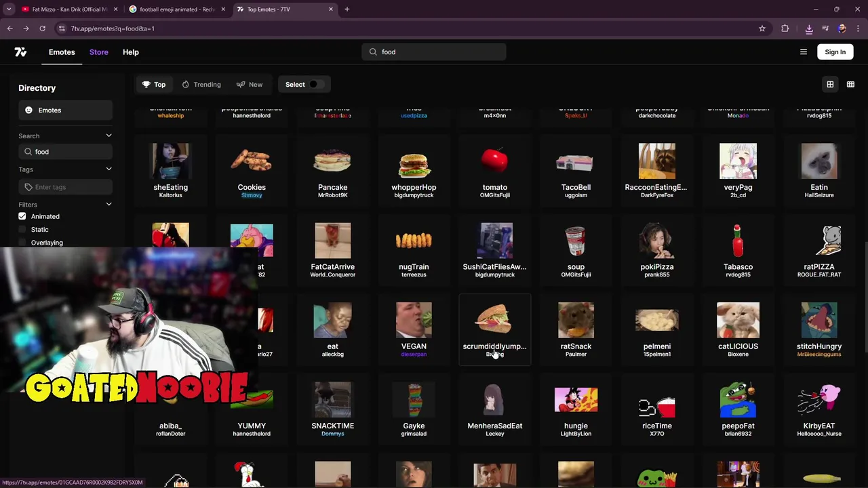Focus the top search field with 'food'

[x=434, y=52]
